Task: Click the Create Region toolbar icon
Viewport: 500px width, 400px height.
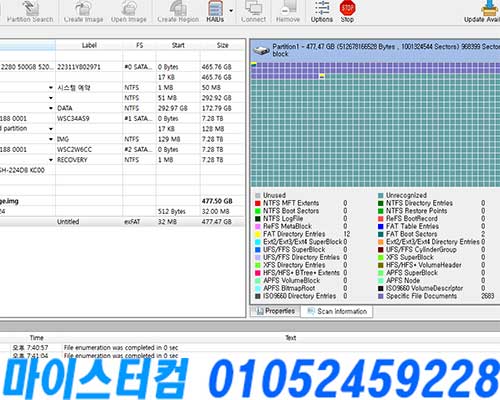Action: (x=178, y=8)
